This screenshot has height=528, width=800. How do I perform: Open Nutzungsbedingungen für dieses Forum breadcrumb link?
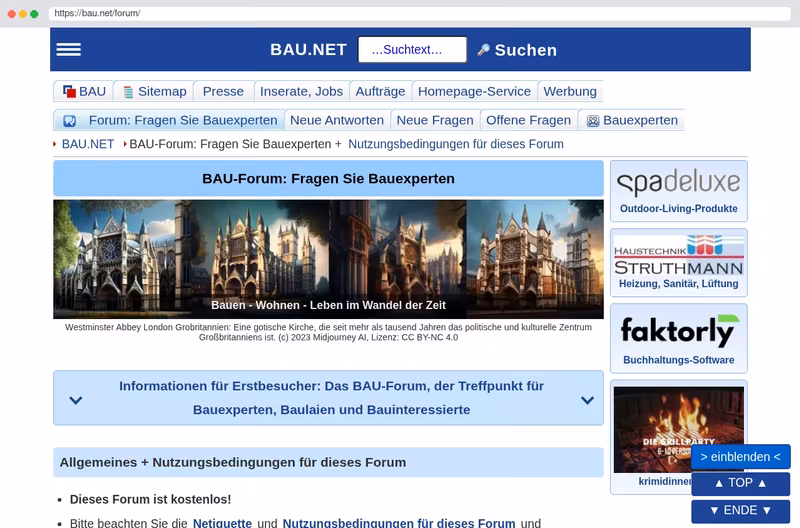coord(456,144)
